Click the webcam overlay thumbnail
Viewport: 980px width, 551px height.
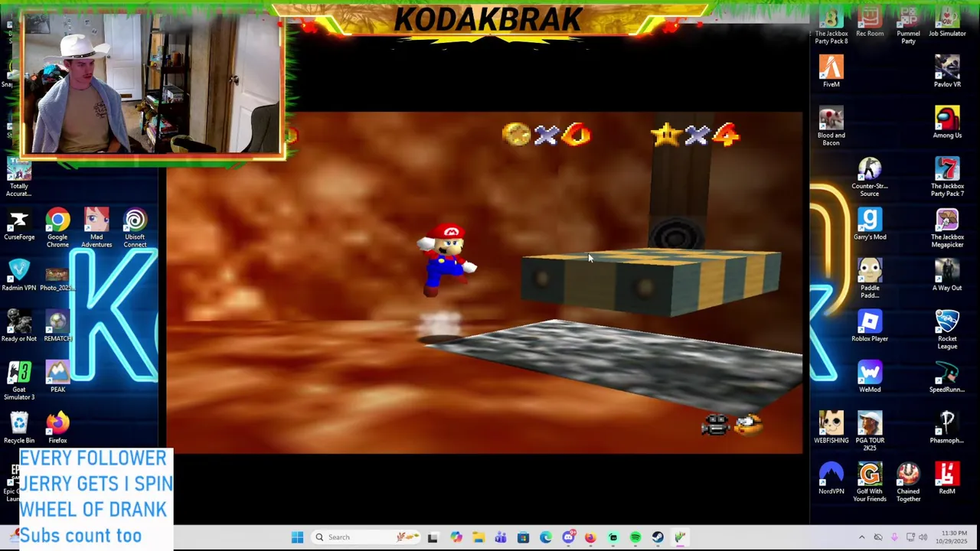pyautogui.click(x=152, y=83)
